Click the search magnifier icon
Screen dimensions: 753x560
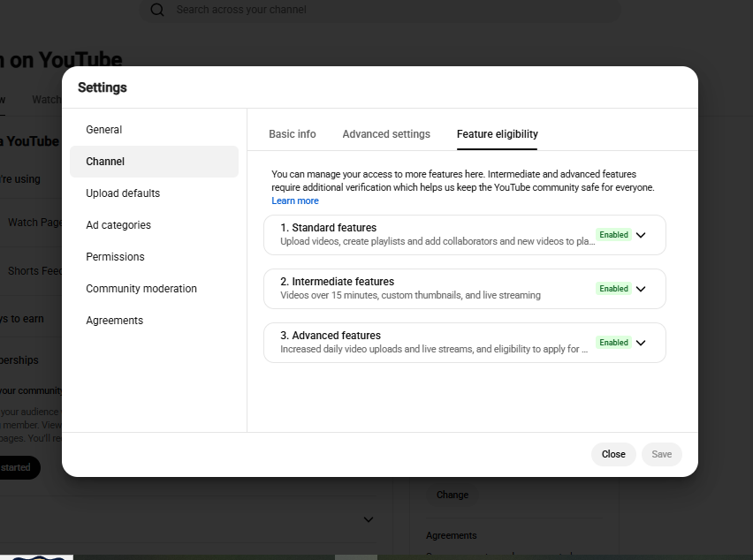157,10
